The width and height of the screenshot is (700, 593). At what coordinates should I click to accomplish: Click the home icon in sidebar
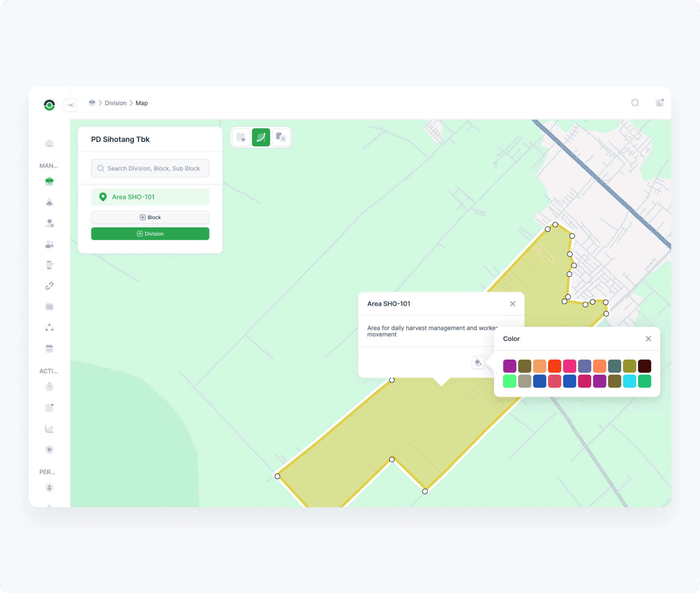(x=49, y=144)
